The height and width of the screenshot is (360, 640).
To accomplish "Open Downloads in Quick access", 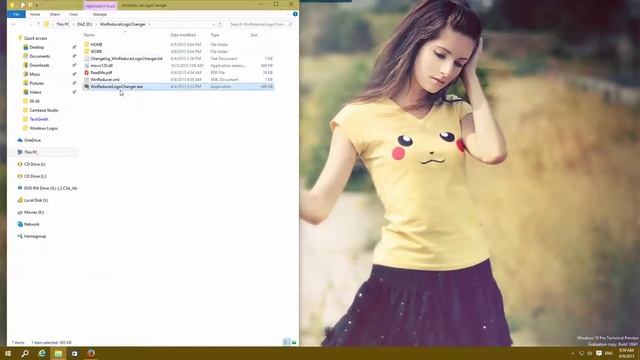I will [39, 65].
